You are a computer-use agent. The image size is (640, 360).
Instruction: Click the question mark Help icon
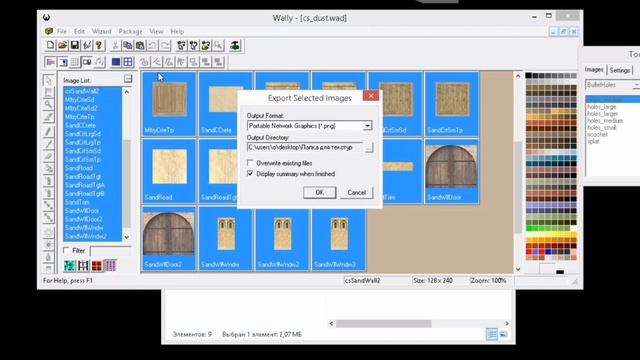[x=99, y=45]
